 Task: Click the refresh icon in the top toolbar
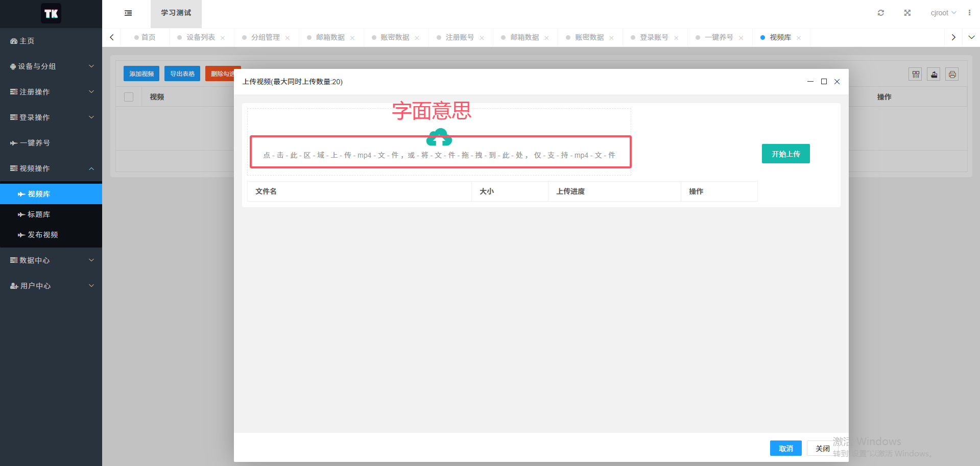coord(880,12)
